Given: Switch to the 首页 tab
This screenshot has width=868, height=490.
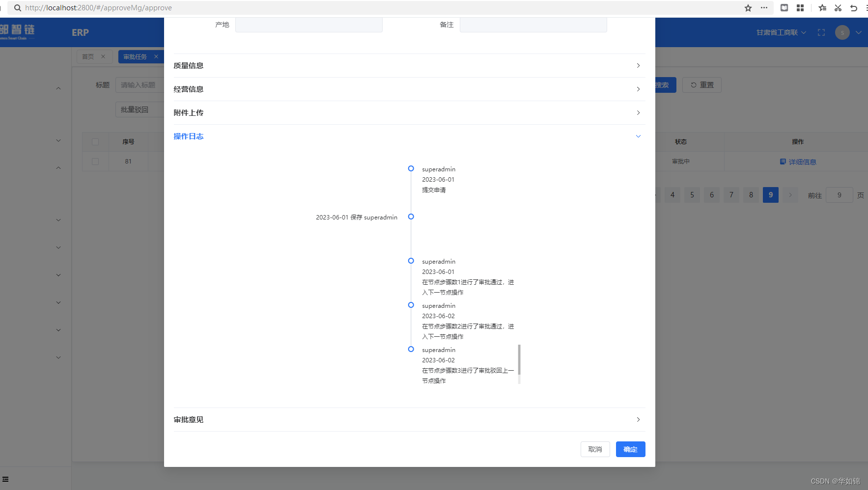Looking at the screenshot, I should tap(88, 56).
